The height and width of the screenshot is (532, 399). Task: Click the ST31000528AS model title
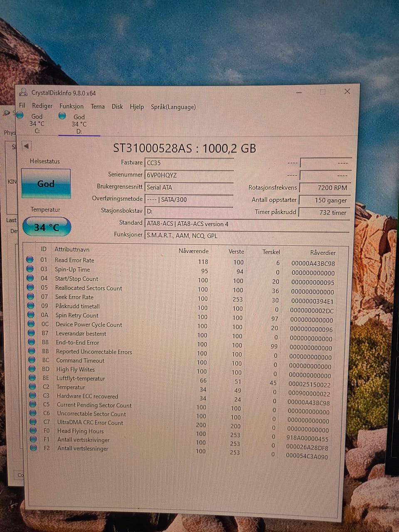(185, 148)
